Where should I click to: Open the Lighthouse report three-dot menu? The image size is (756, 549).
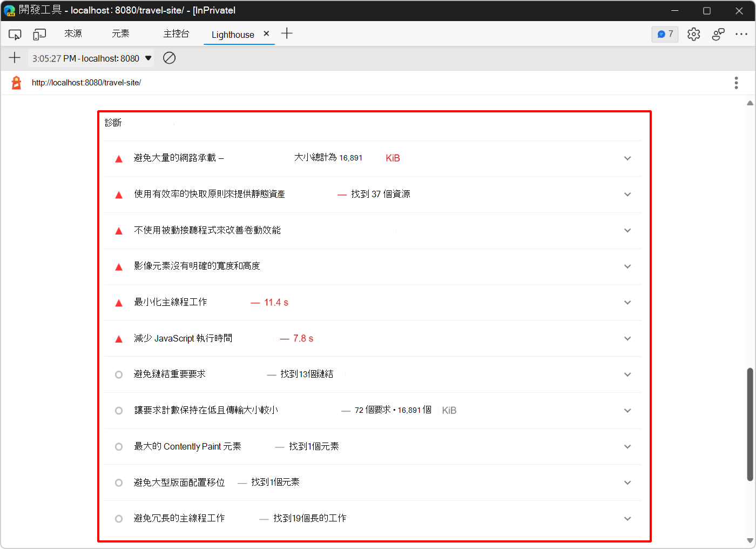point(736,83)
